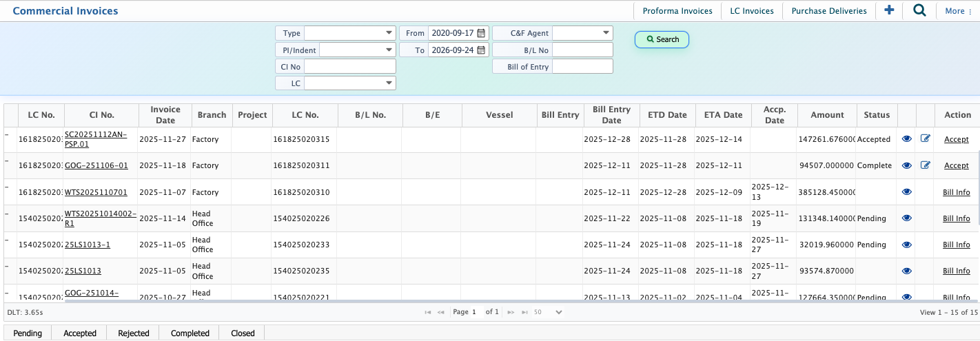This screenshot has width=980, height=341.
Task: Sort by the Vessel column header
Action: (499, 115)
